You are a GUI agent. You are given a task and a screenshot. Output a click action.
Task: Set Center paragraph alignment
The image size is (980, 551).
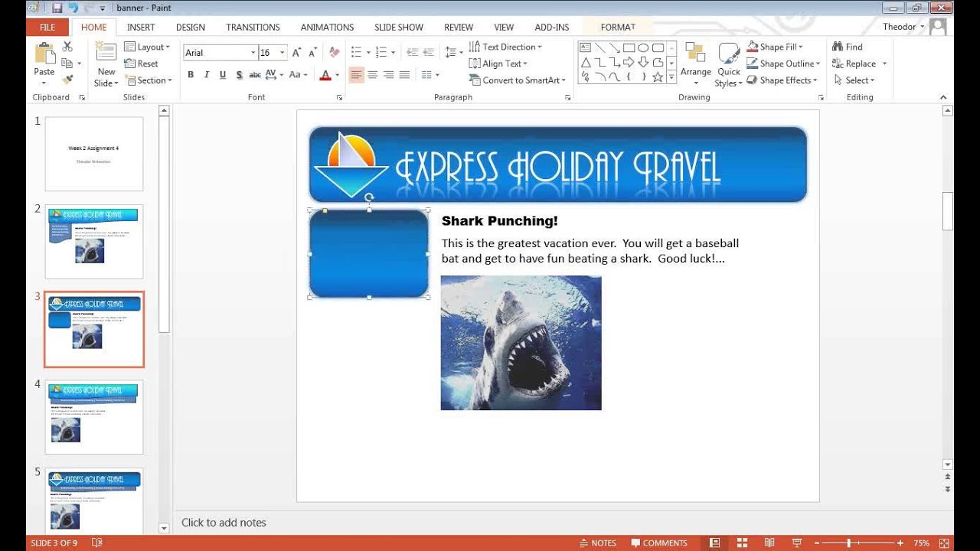pyautogui.click(x=372, y=75)
